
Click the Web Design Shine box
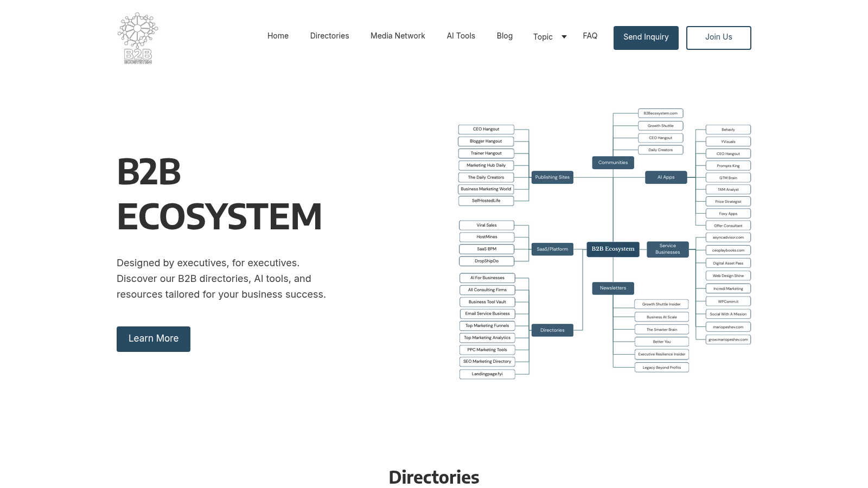click(728, 276)
